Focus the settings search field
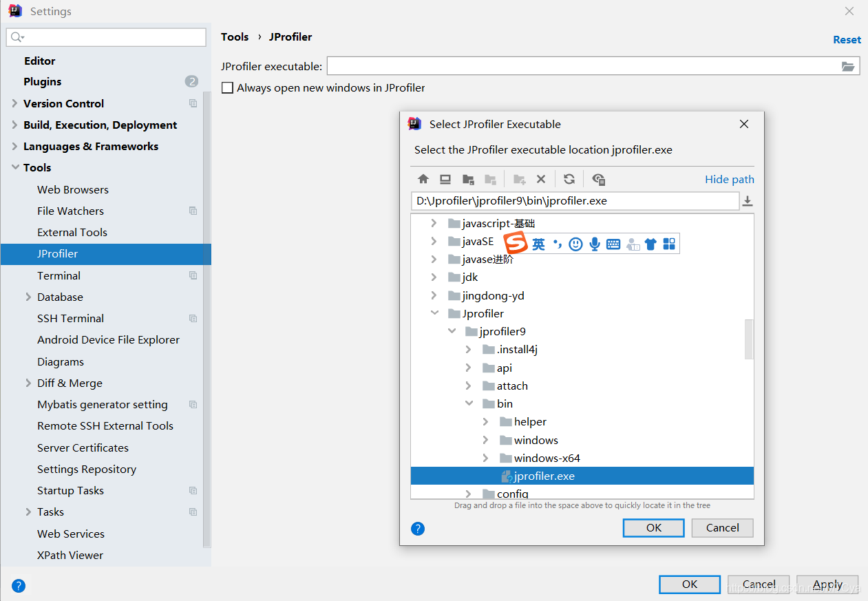 (x=106, y=37)
